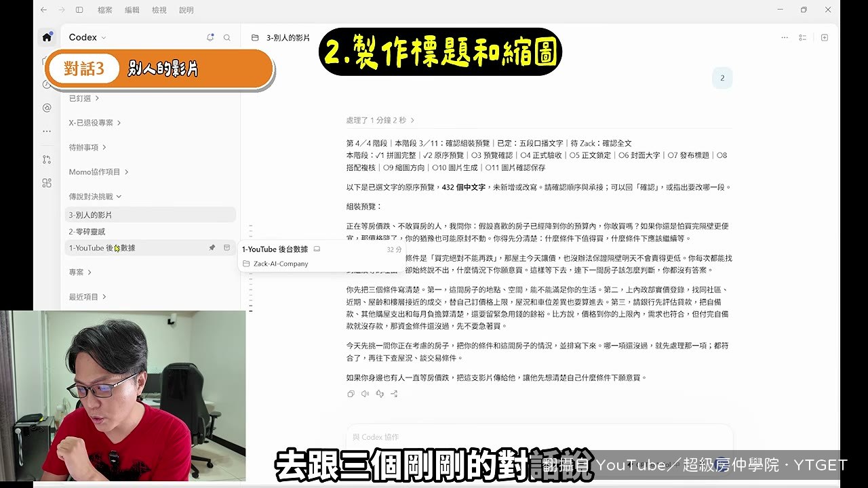
Task: Expand the 待辦事項 section
Action: pos(87,147)
